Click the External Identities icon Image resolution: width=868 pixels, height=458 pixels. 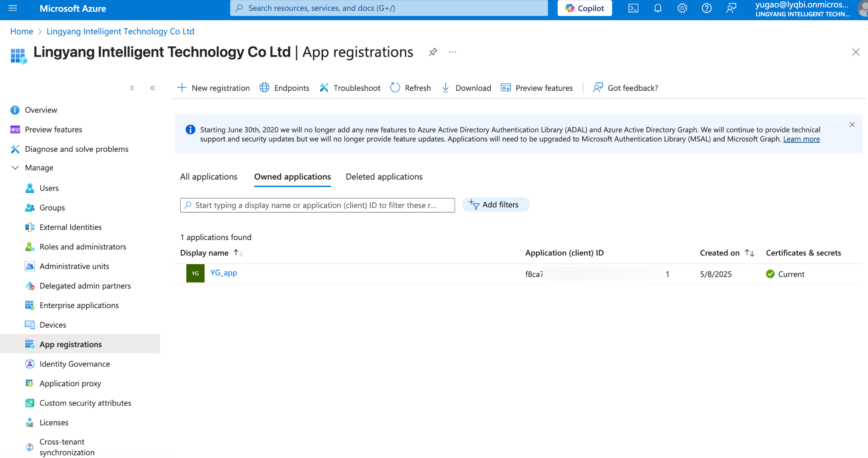[x=30, y=227]
